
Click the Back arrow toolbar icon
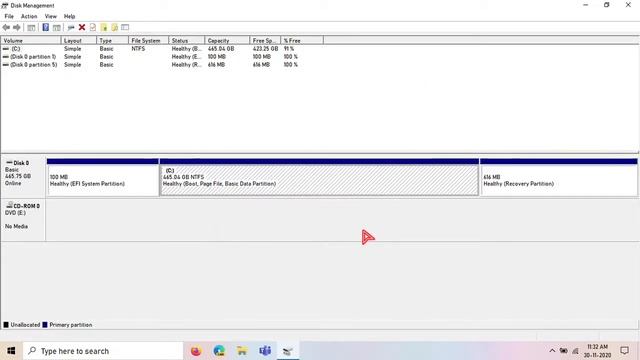point(6,27)
